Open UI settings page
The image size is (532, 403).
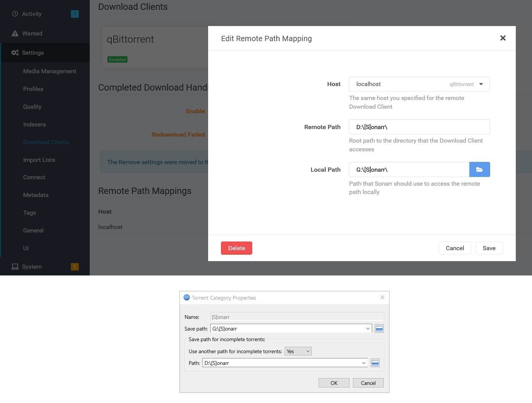point(26,248)
